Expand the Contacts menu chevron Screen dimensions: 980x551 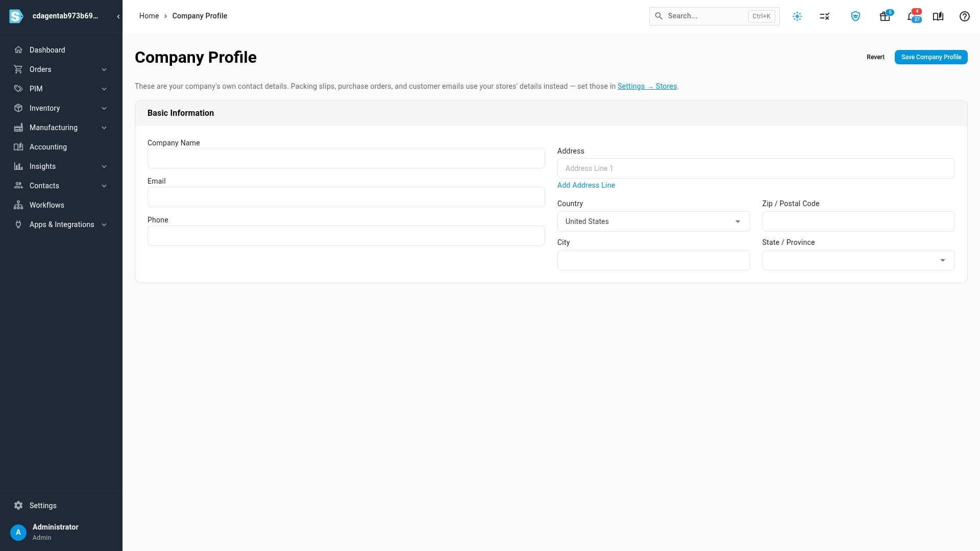[x=104, y=186]
